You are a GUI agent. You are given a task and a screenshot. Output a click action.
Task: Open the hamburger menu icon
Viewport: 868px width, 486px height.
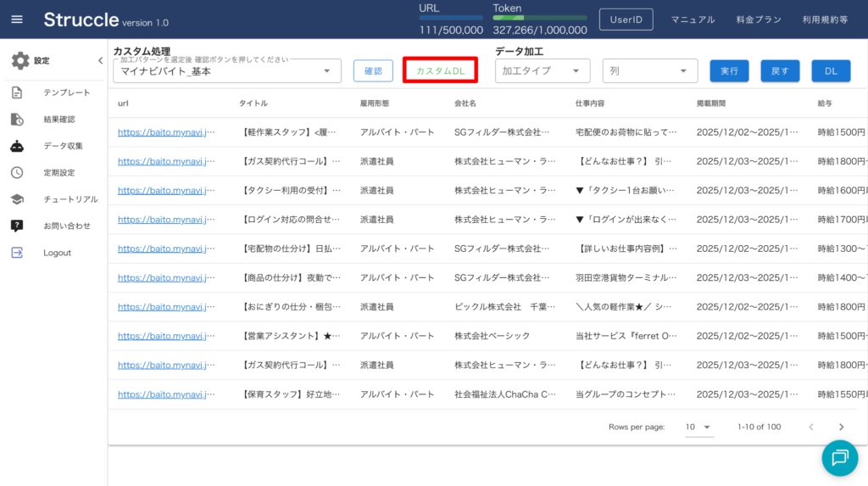click(x=17, y=20)
